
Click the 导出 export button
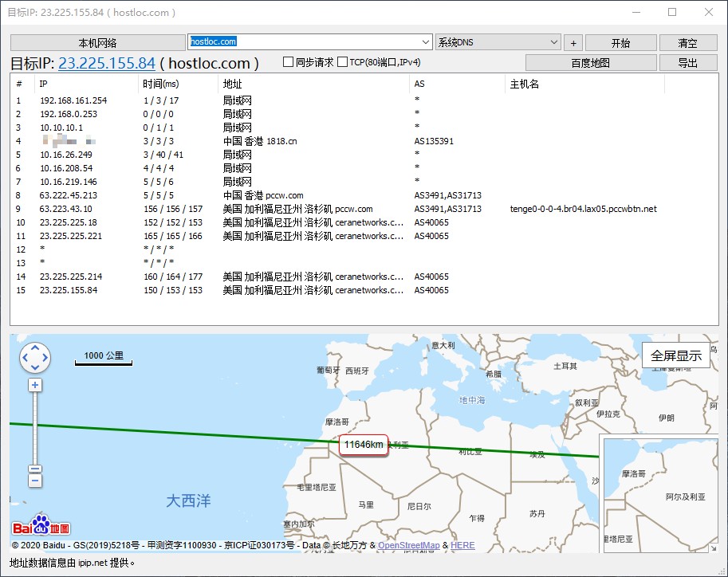(x=687, y=63)
